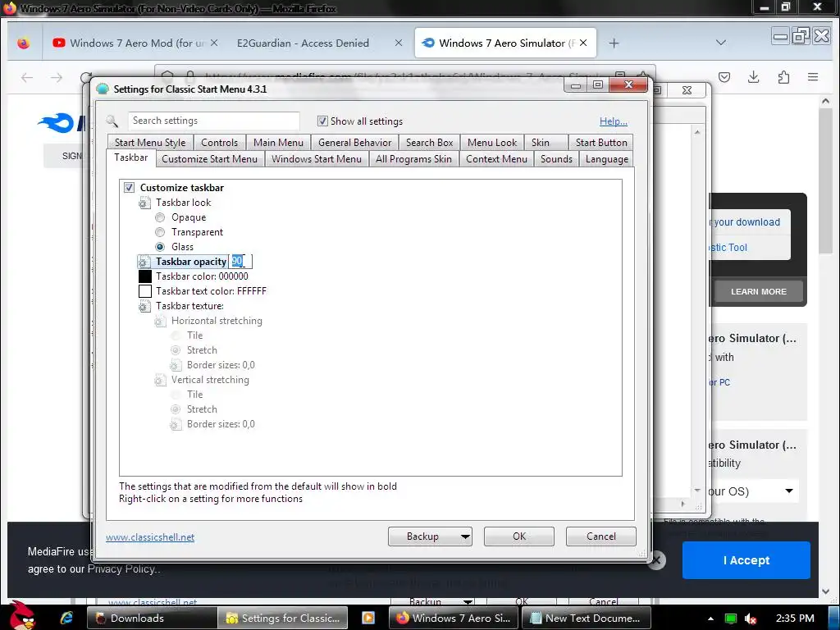Select the Transparent taskbar look
This screenshot has width=840, height=630.
tap(160, 232)
